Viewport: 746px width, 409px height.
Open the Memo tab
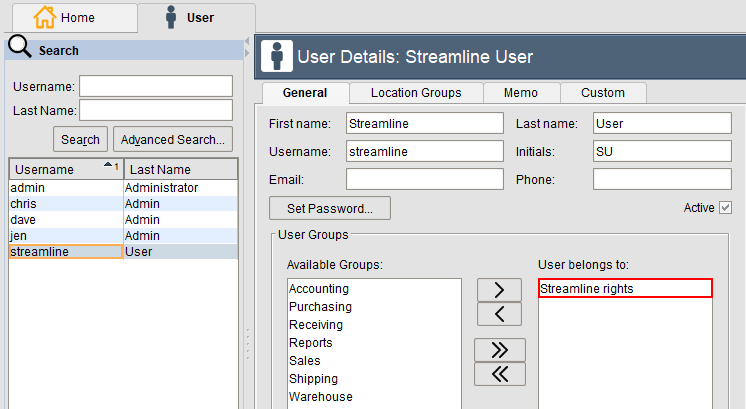pos(521,93)
